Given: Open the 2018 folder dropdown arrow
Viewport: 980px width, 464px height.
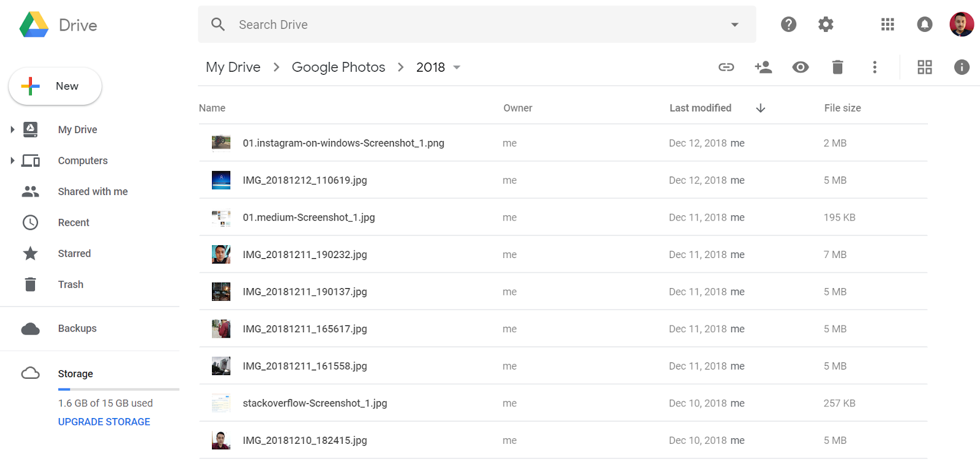Looking at the screenshot, I should click(456, 67).
